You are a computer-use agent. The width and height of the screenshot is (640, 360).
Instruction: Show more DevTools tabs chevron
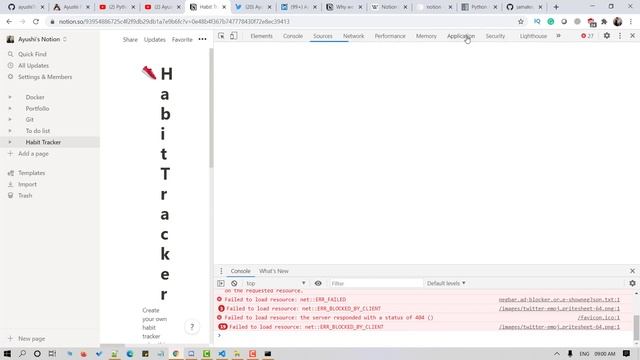pos(558,36)
